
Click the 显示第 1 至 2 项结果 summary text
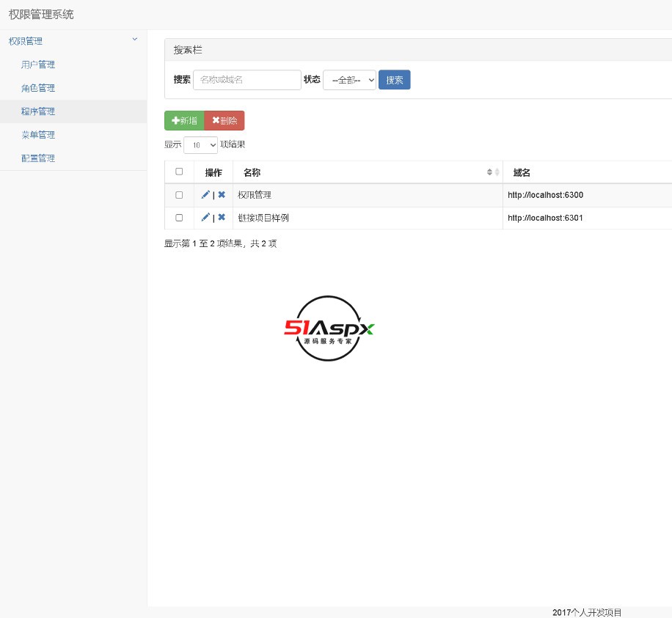[220, 243]
